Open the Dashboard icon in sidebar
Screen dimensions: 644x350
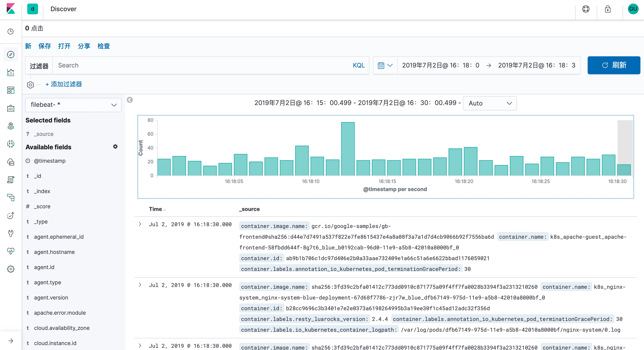point(11,90)
